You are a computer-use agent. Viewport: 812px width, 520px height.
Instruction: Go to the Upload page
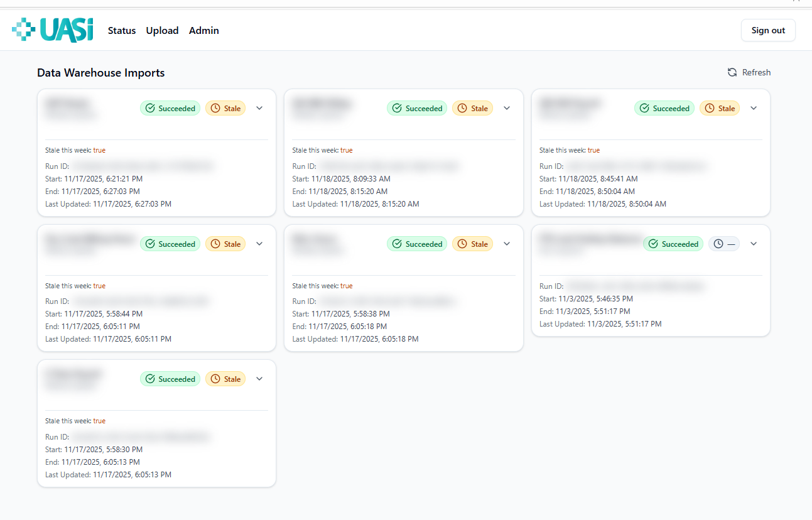tap(162, 30)
